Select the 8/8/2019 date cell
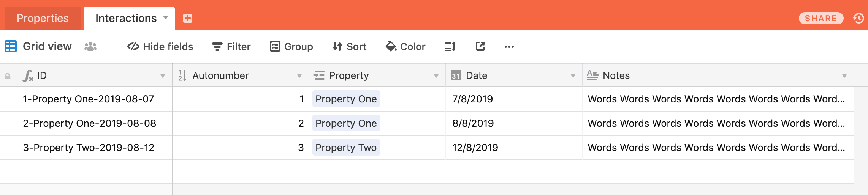Image resolution: width=868 pixels, height=195 pixels. [514, 123]
